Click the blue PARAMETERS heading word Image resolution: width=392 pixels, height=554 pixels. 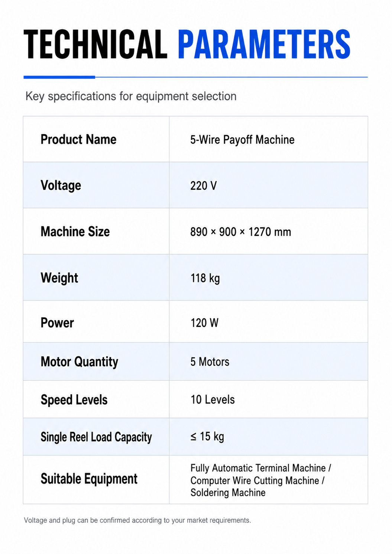click(x=264, y=44)
